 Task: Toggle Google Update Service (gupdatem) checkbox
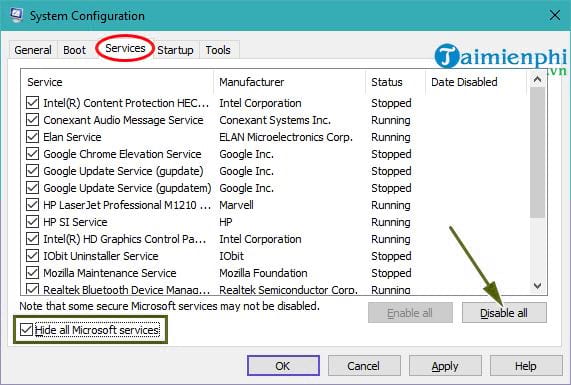point(32,188)
